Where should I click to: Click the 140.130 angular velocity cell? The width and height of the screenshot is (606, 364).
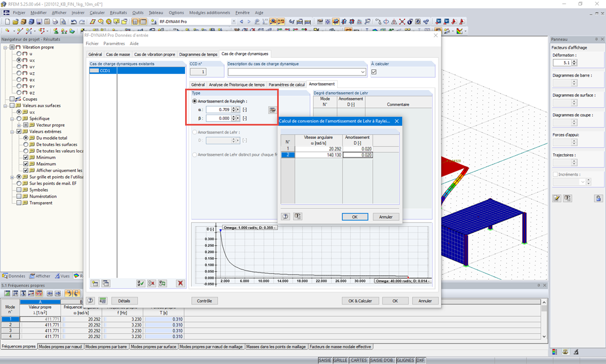[318, 155]
